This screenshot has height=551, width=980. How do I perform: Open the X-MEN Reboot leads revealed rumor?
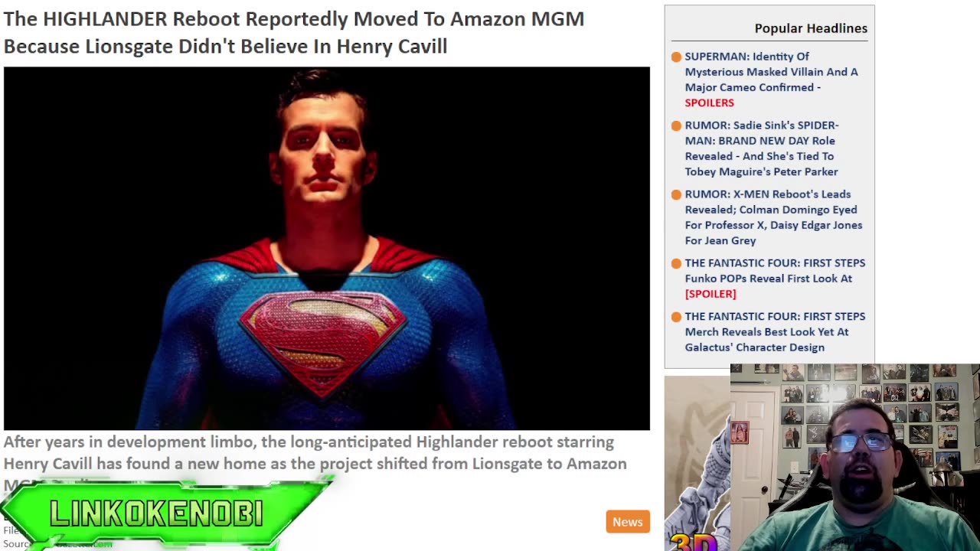pyautogui.click(x=773, y=217)
